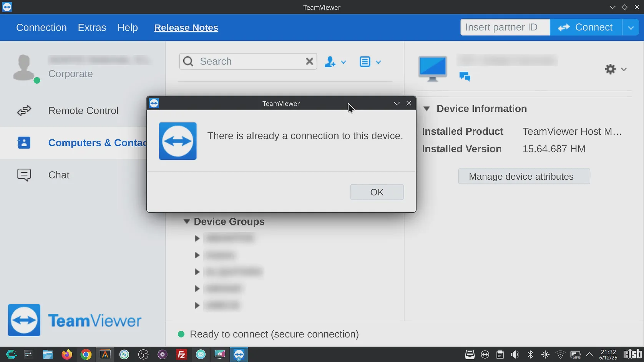Open Firefox from the taskbar

(x=67, y=354)
